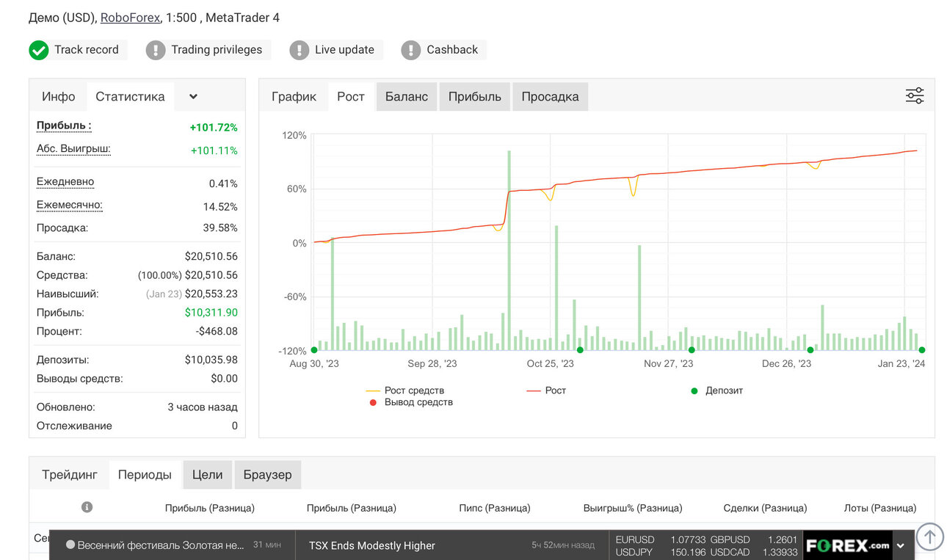Click the first green deposit marker on the chart
Image resolution: width=947 pixels, height=560 pixels.
pyautogui.click(x=314, y=350)
